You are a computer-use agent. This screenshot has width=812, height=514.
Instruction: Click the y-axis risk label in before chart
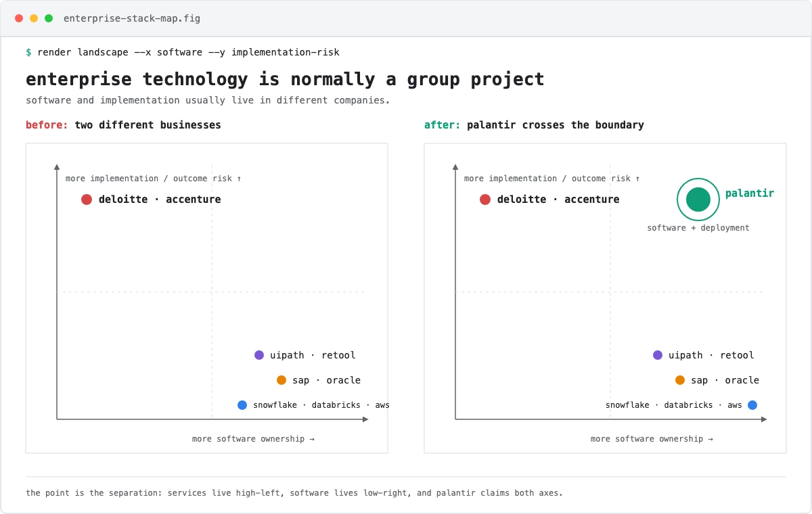[154, 179]
